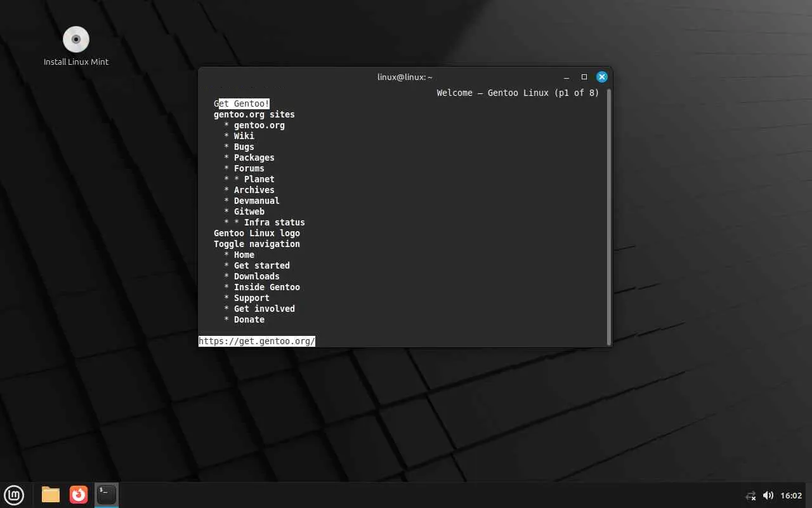Image resolution: width=812 pixels, height=508 pixels.
Task: Click the linux@linux: ~ window title
Action: [405, 77]
